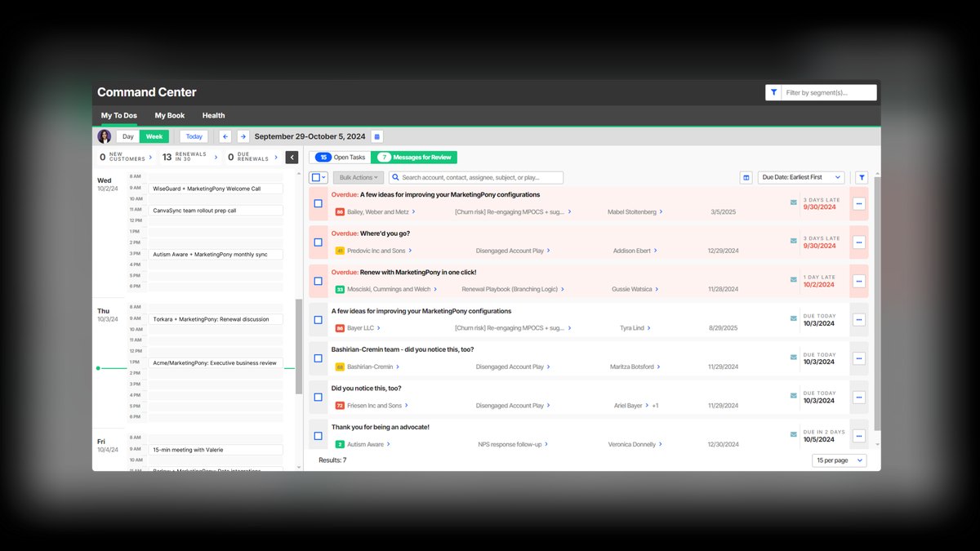The height and width of the screenshot is (551, 980).
Task: Click search magnifier icon in search box
Action: coord(395,177)
